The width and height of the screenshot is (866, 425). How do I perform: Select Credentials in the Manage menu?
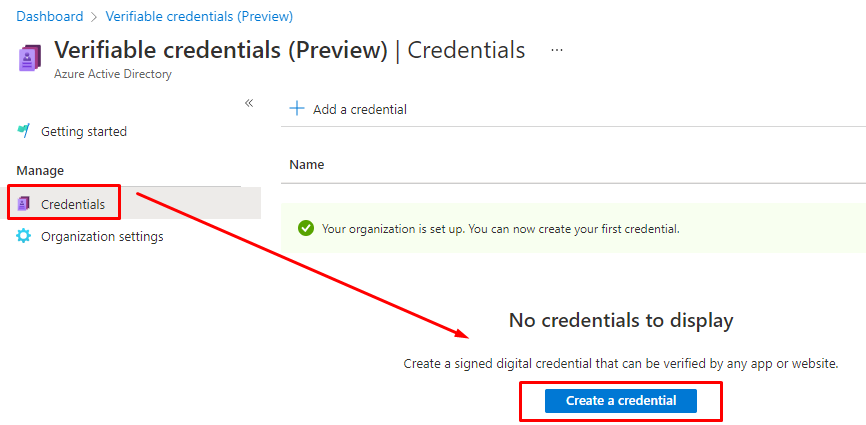(73, 204)
